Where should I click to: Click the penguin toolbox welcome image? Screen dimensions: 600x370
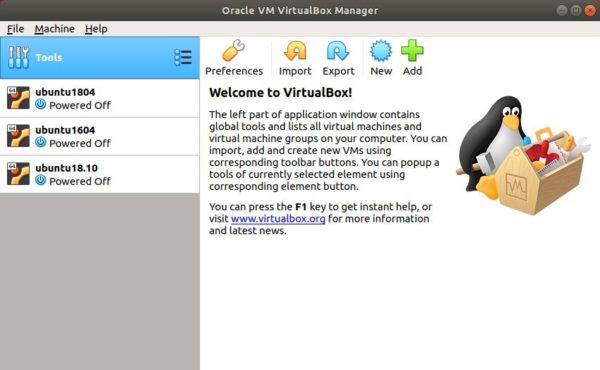(523, 155)
